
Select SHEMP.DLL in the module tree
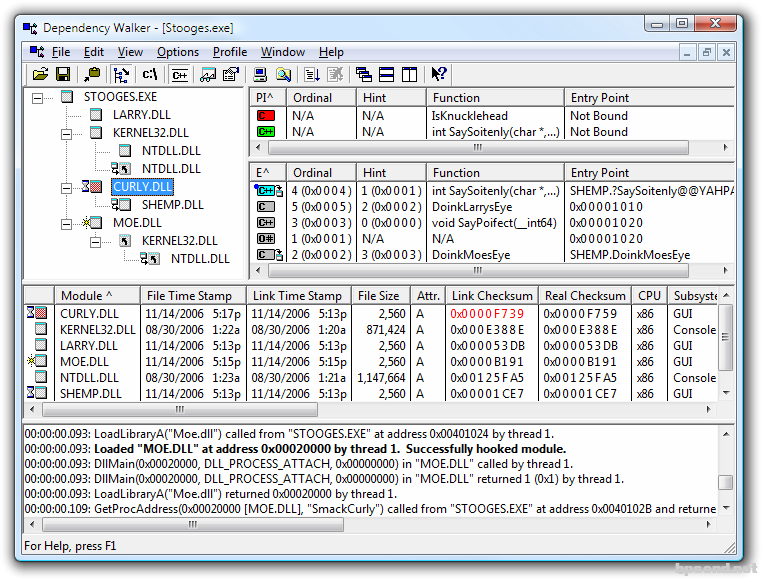click(x=172, y=205)
